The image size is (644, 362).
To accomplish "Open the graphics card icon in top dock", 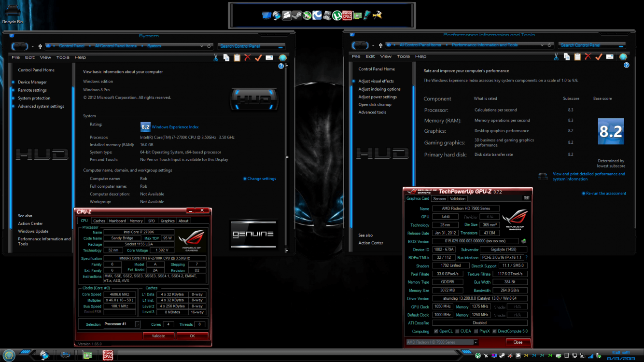I will coord(358,15).
